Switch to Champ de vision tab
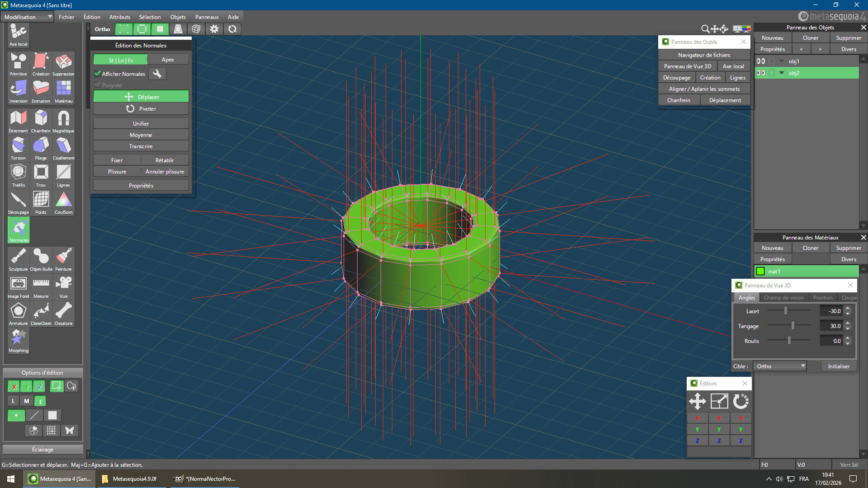 [783, 297]
